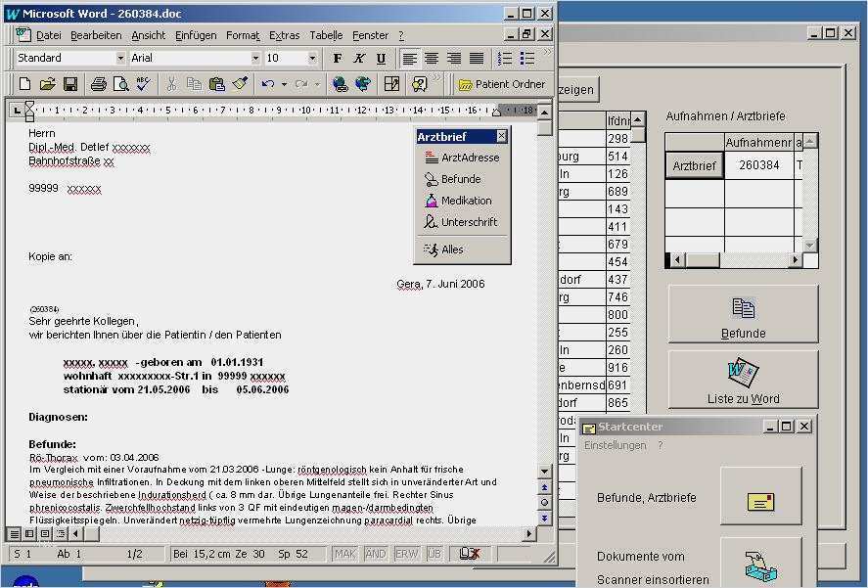Image resolution: width=868 pixels, height=588 pixels.
Task: Expand the redo history dropdown arrow
Action: (317, 84)
